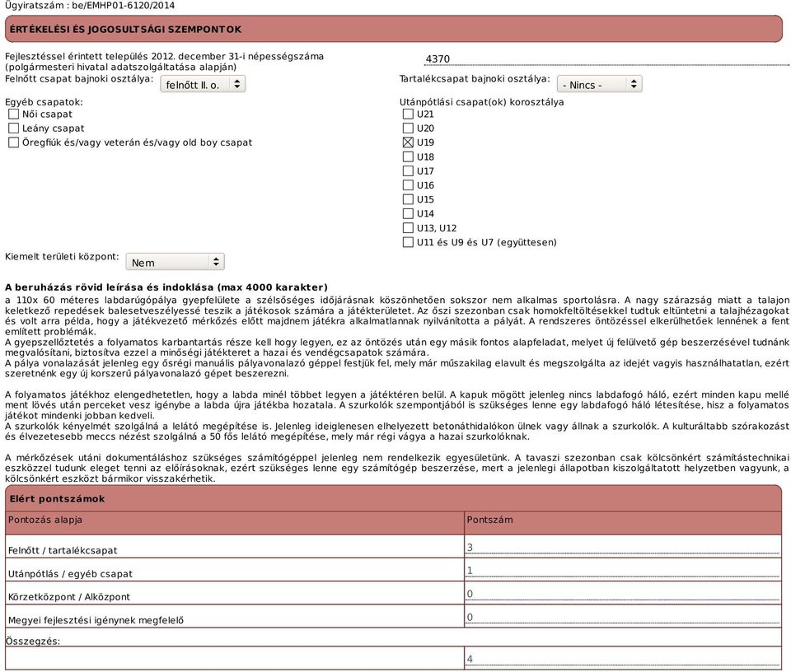The image size is (791, 672).
Task: Click the Pontozás alapja column header
Action: (x=235, y=523)
